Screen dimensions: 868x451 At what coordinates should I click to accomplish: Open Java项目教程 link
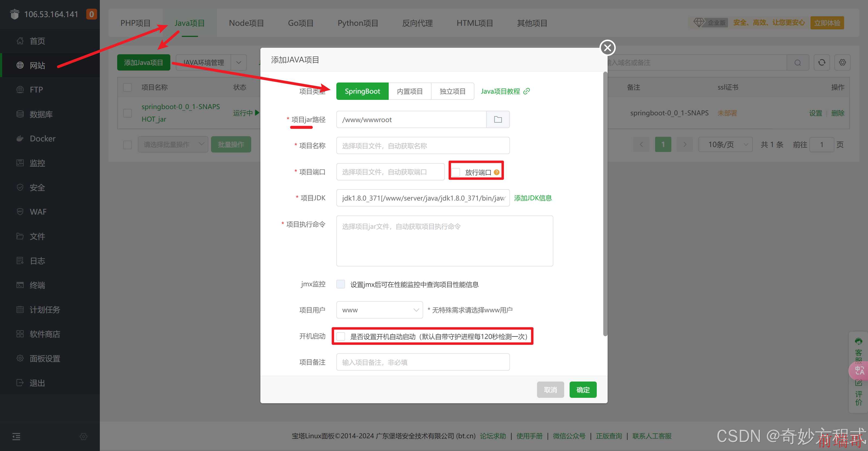[505, 91]
